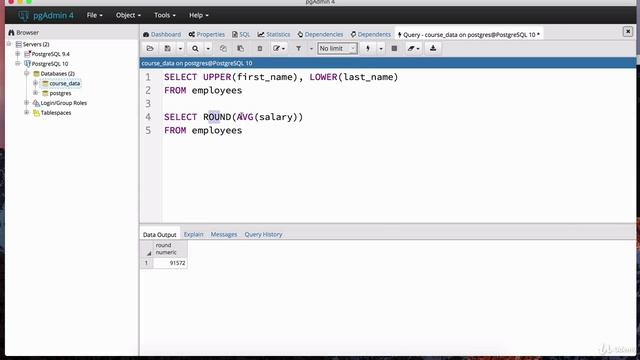Open the filter options dropdown arrow
640x360 pixels.
311,49
